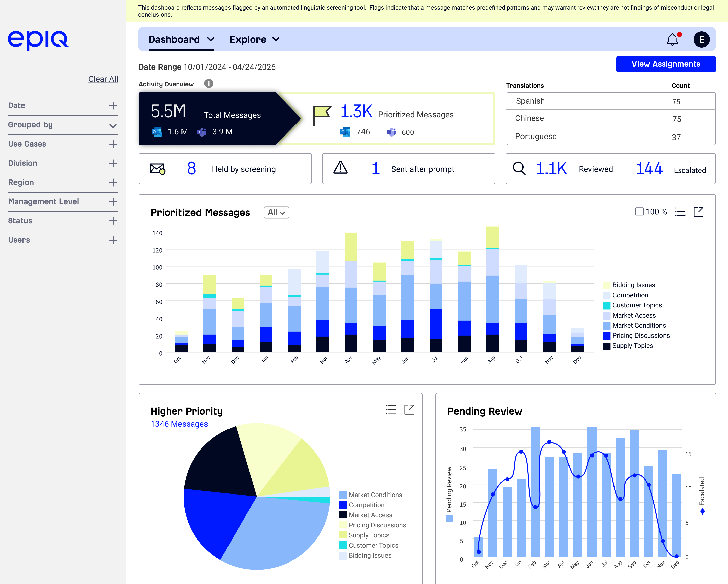The width and height of the screenshot is (728, 584).
Task: Click the Customer Topics legend swatch in bar chart
Action: 606,305
